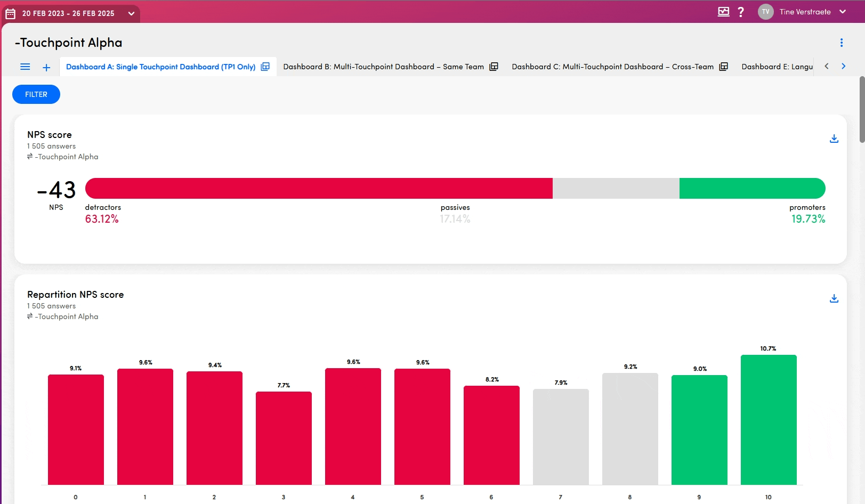Open the three-dot page options menu
Image resolution: width=865 pixels, height=504 pixels.
pyautogui.click(x=841, y=43)
